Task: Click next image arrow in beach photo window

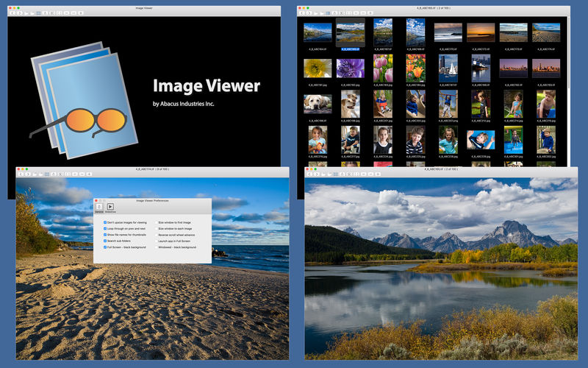Action: click(27, 174)
